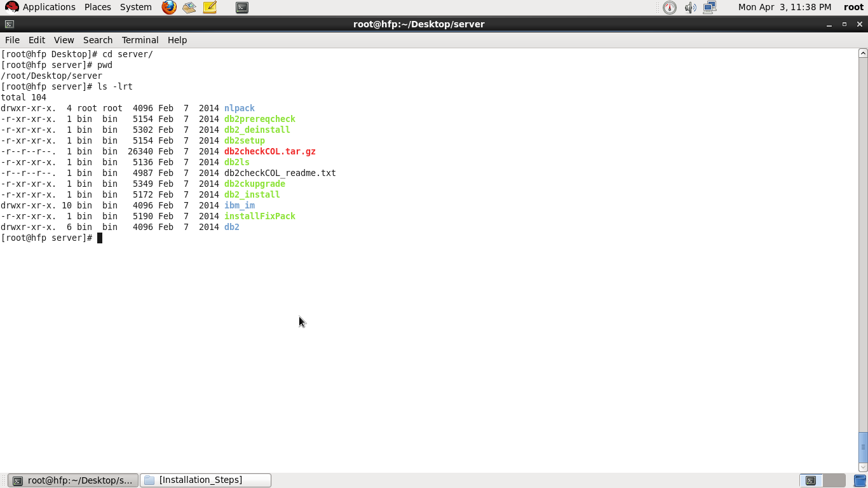Viewport: 868px width, 488px height.
Task: Click the db2 directory name
Action: coord(232,227)
